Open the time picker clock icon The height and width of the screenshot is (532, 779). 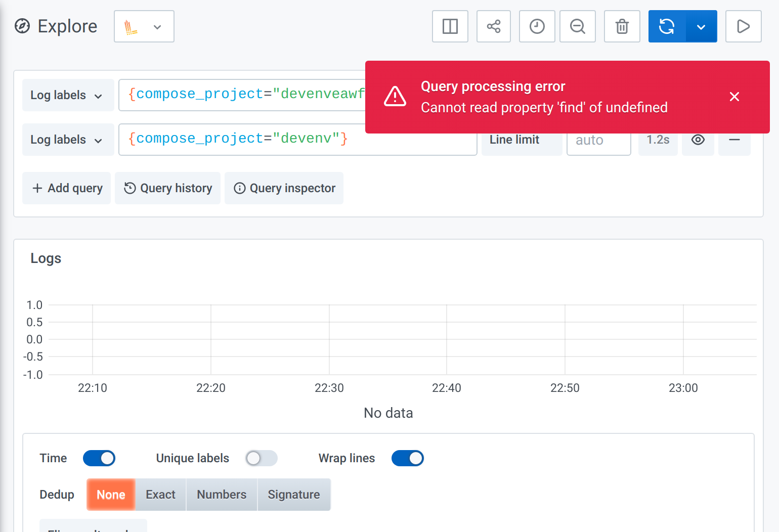pyautogui.click(x=537, y=26)
